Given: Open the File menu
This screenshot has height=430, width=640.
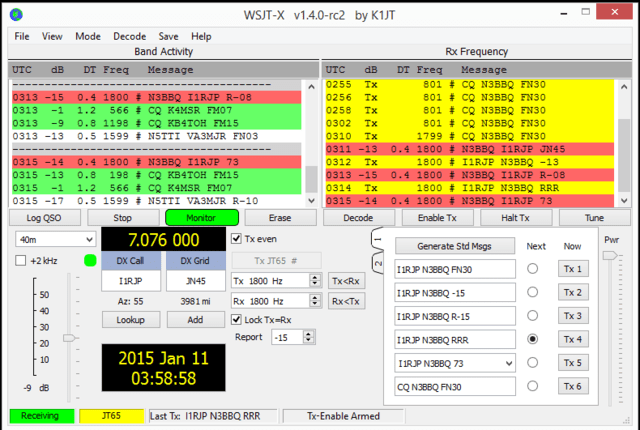Looking at the screenshot, I should click(x=22, y=36).
